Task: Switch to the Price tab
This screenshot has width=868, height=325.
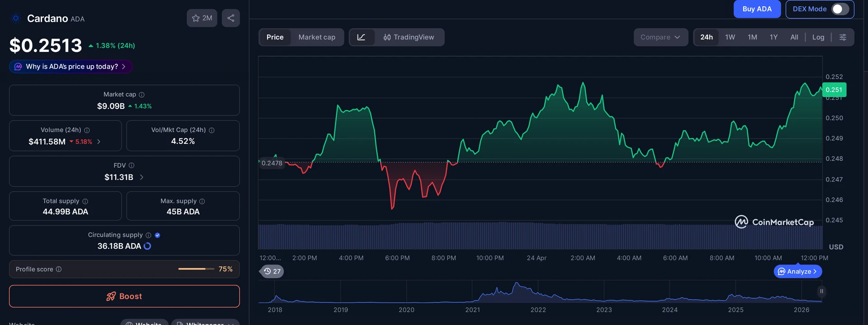Action: (x=275, y=37)
